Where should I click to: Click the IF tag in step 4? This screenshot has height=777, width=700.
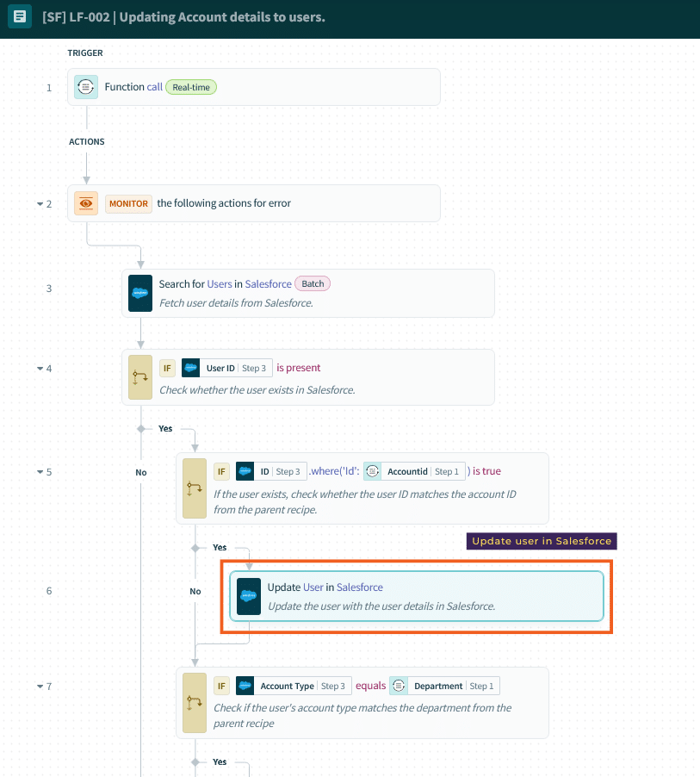point(167,368)
